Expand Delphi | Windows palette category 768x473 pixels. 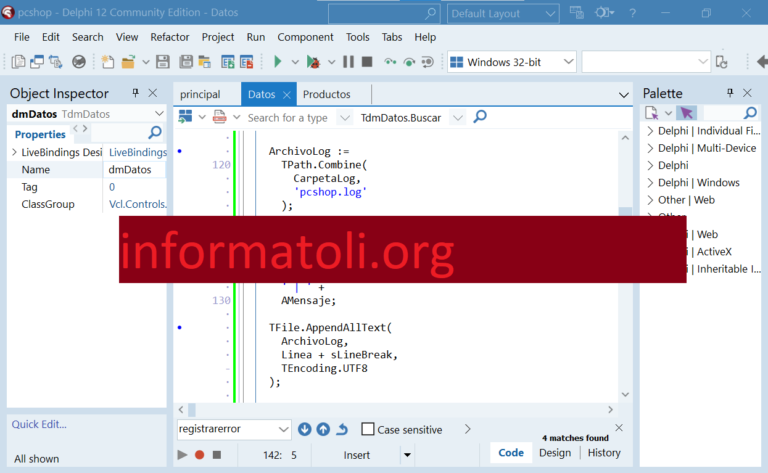coord(650,183)
